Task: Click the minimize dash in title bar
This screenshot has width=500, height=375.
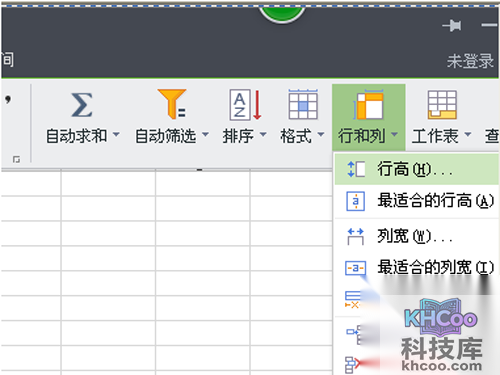Action: pos(490,25)
